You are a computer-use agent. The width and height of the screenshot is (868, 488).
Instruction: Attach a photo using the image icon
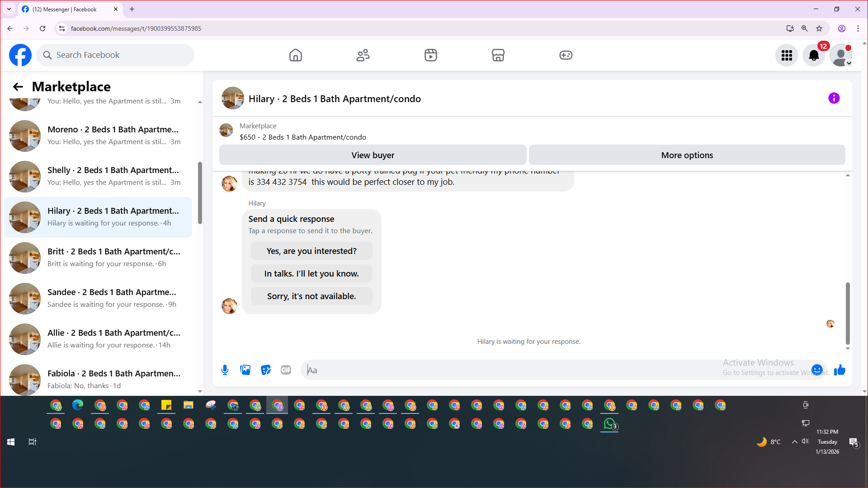coord(245,370)
